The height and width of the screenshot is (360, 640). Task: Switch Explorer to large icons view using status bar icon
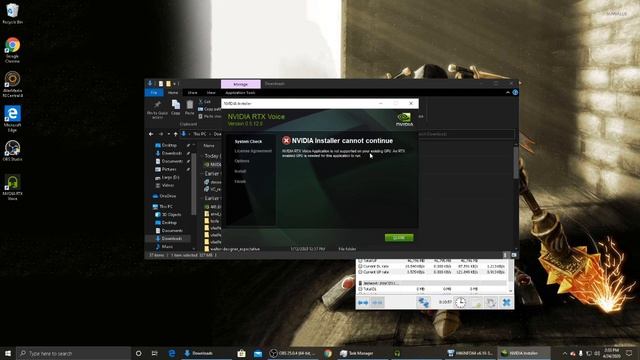pos(513,255)
